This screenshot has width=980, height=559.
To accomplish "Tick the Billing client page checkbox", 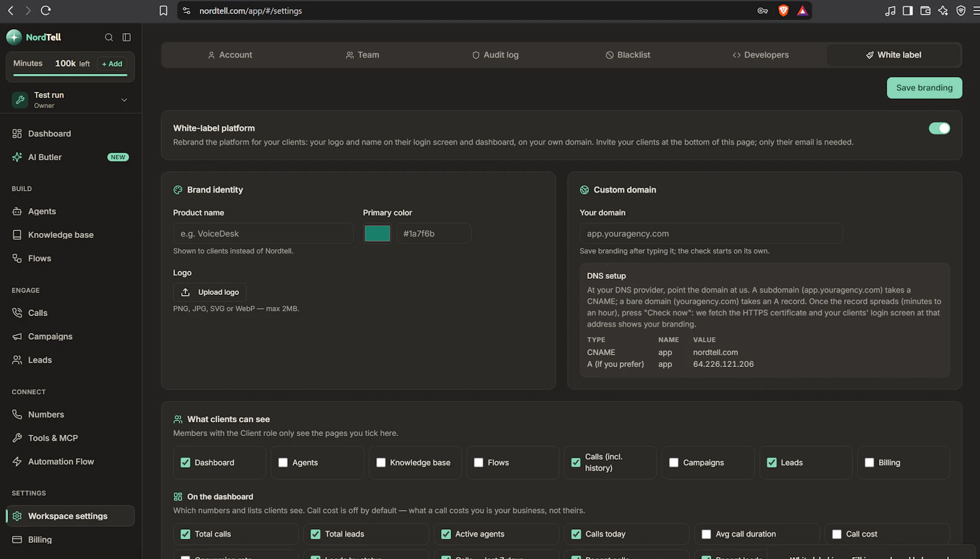I will [x=870, y=463].
